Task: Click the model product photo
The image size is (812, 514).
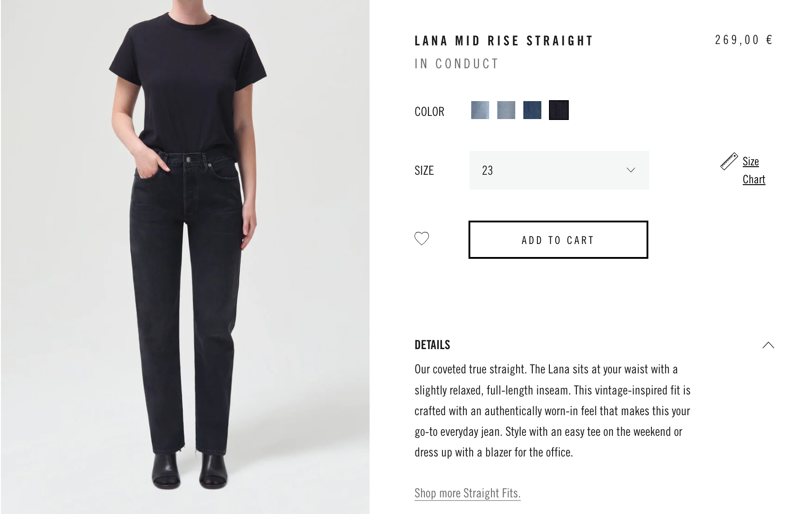Action: tap(185, 257)
